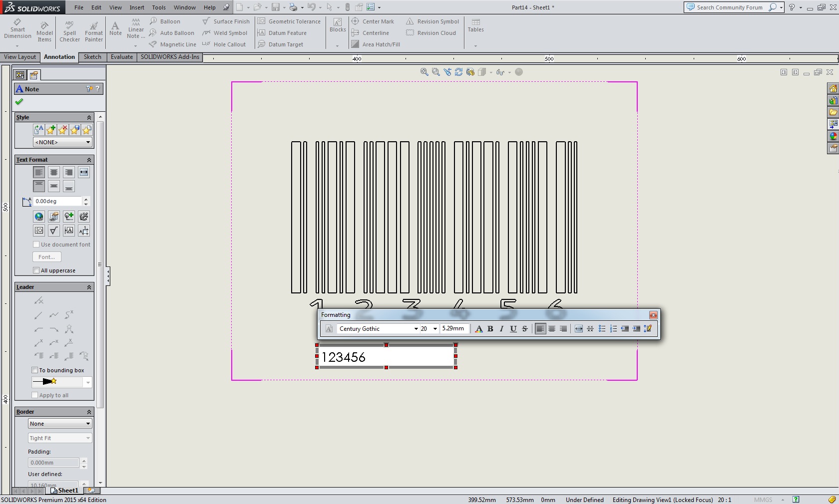
Task: Expand the Style NONE dropdown
Action: (62, 142)
